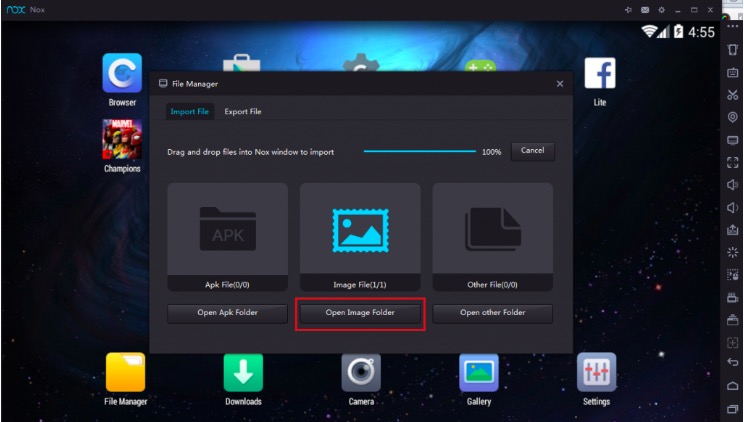Click the spinning loader sidebar icon

click(x=733, y=252)
